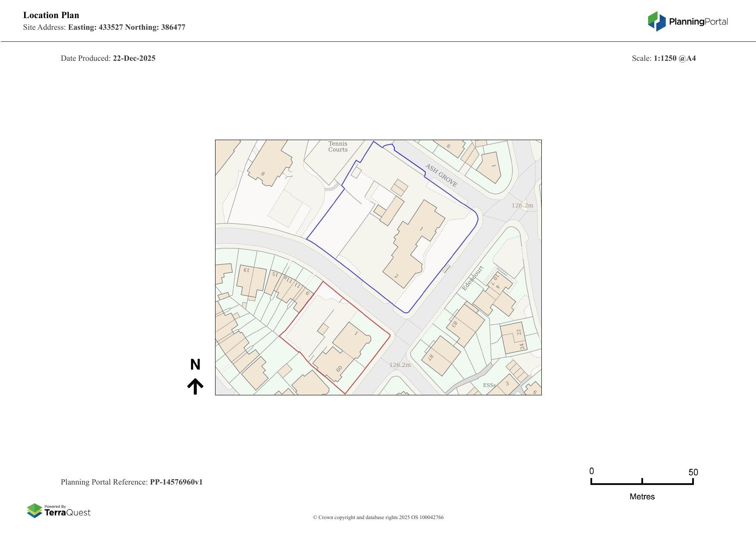Screen dimensions: 756x535
Task: Select house number 87 on the map
Action: 431,357
